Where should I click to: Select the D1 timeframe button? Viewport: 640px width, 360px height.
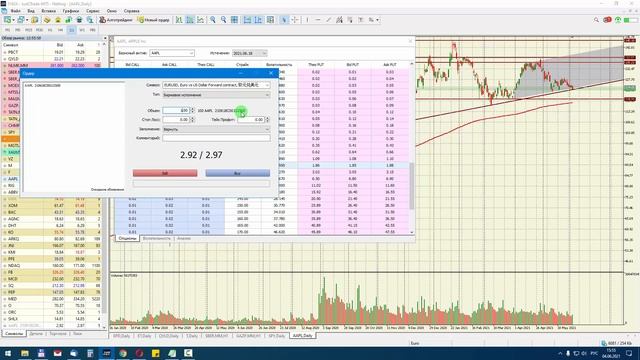(x=71, y=30)
